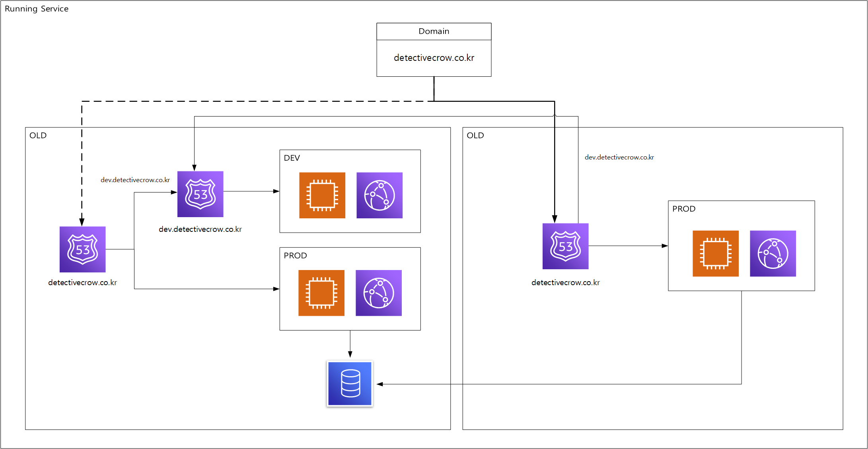This screenshot has height=449, width=868.
Task: Select the blue dev.detectivecrow.co.kr label at right
Action: (619, 157)
